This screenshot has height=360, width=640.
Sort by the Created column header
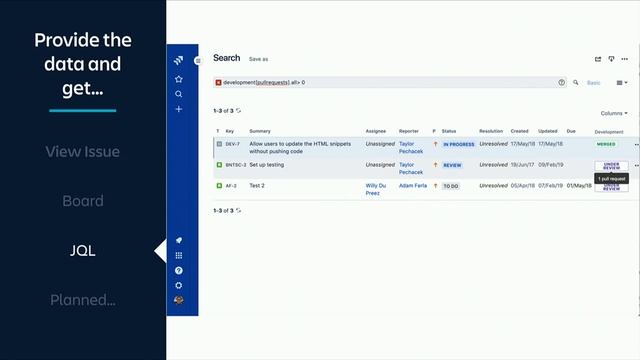click(519, 131)
